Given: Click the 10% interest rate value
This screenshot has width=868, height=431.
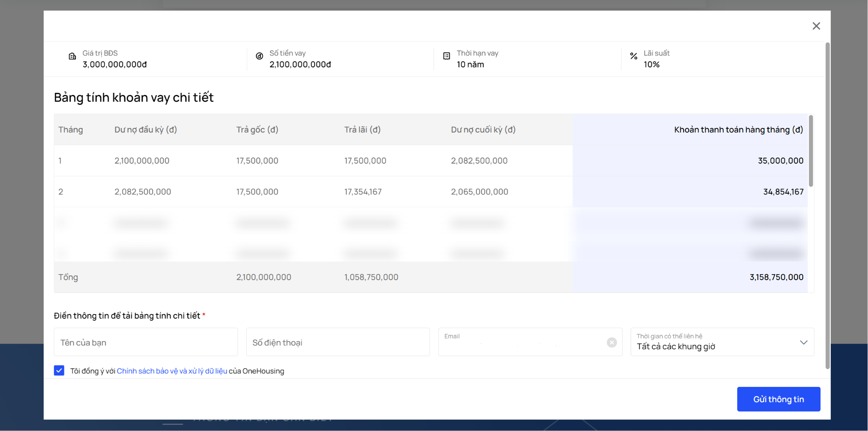Looking at the screenshot, I should [651, 64].
